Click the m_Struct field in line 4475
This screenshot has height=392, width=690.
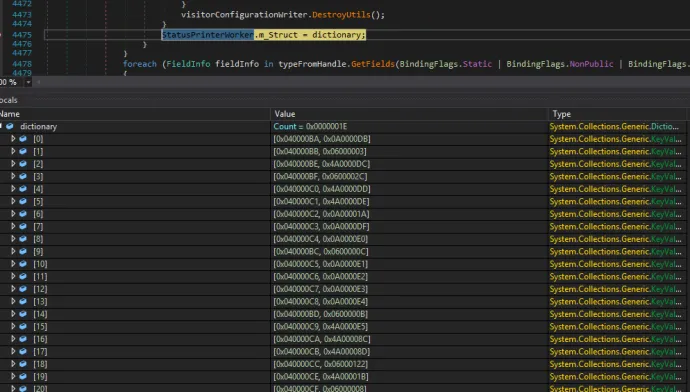click(x=278, y=35)
